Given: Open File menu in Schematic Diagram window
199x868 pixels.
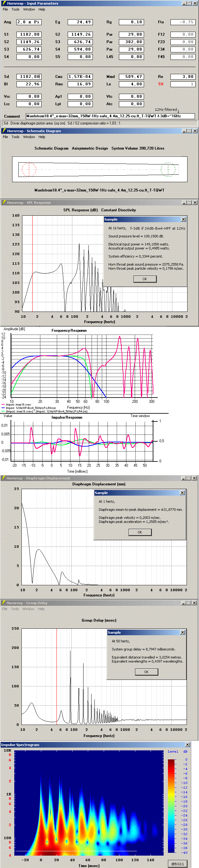Looking at the screenshot, I should (x=5, y=137).
